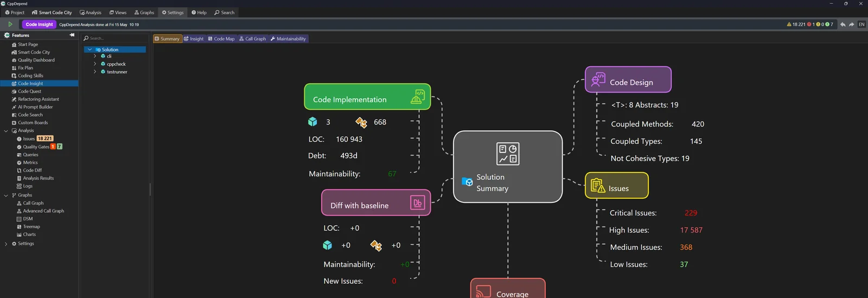Open the Issues card
The image size is (868, 298).
point(617,186)
